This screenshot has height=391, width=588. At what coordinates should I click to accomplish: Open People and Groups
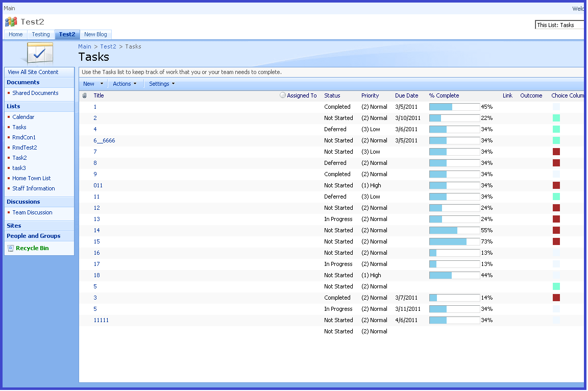point(33,236)
